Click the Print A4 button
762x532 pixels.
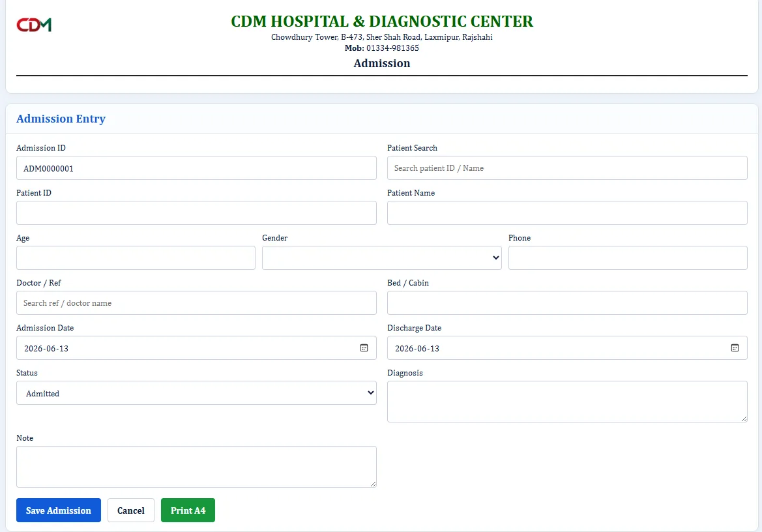coord(188,510)
